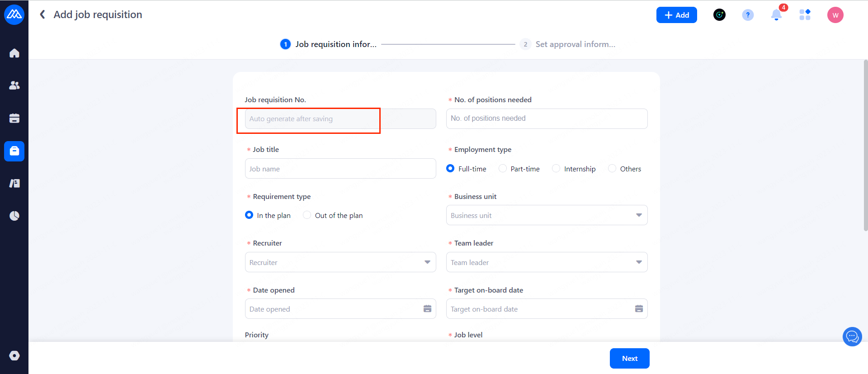The height and width of the screenshot is (374, 868).
Task: Open the people icon in sidebar
Action: [14, 85]
